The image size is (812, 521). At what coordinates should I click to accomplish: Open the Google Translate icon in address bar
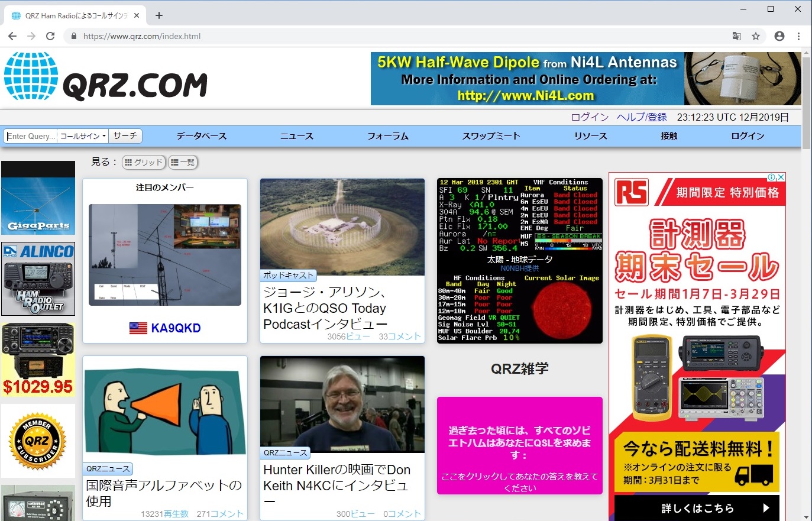coord(736,36)
